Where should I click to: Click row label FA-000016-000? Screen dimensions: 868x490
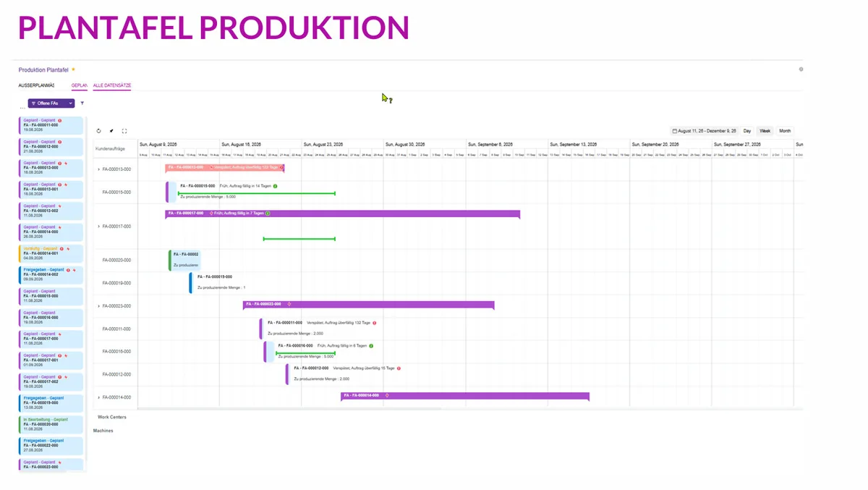116,352
